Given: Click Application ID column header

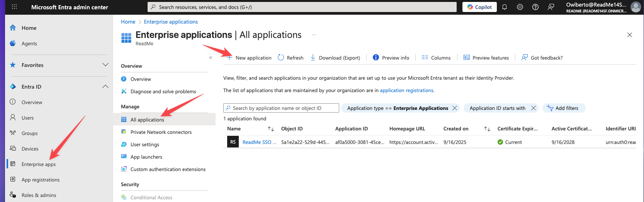Looking at the screenshot, I should [352, 129].
